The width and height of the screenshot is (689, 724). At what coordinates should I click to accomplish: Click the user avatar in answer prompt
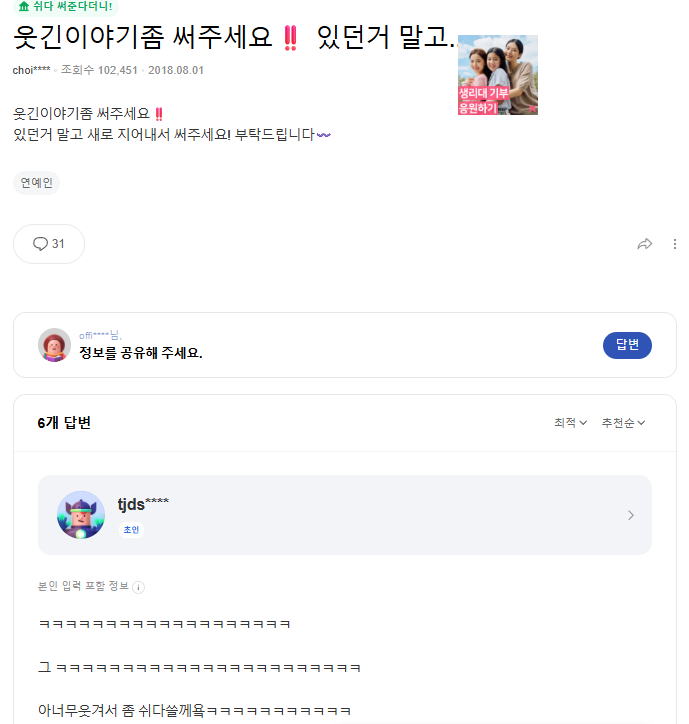54,345
